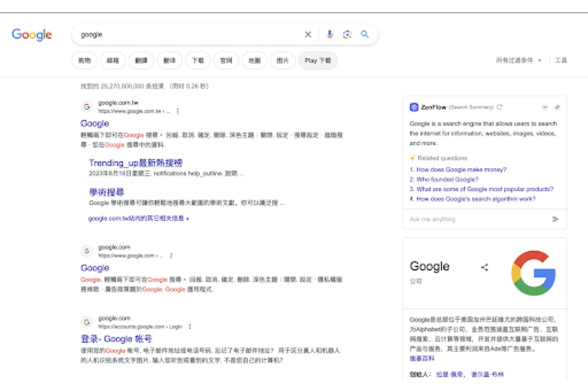Open the 所有过滤条件 dropdown

click(x=518, y=60)
